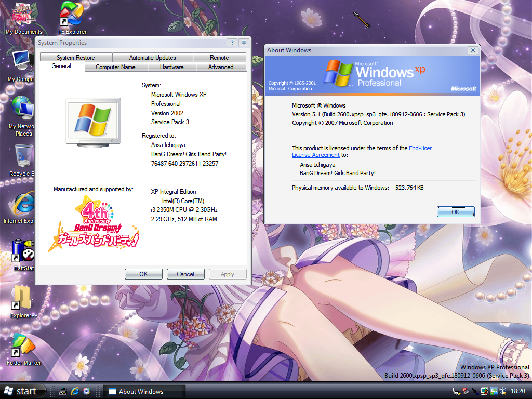Click 'BanG Dream! Girls Band Party!' in About Windows

point(338,173)
